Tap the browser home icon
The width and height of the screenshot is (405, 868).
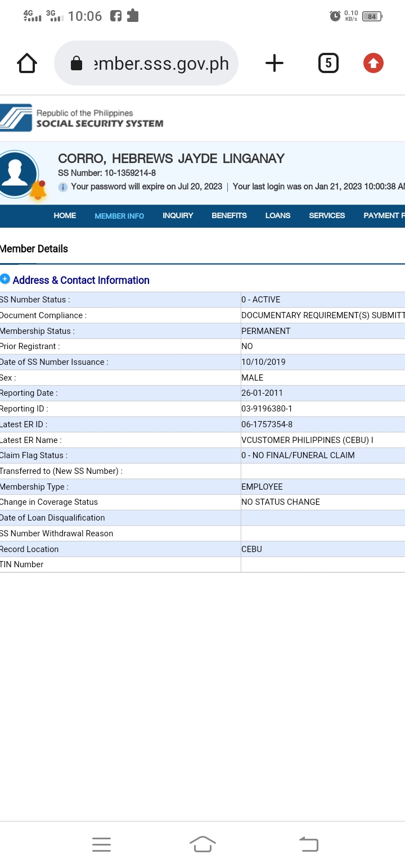(27, 64)
